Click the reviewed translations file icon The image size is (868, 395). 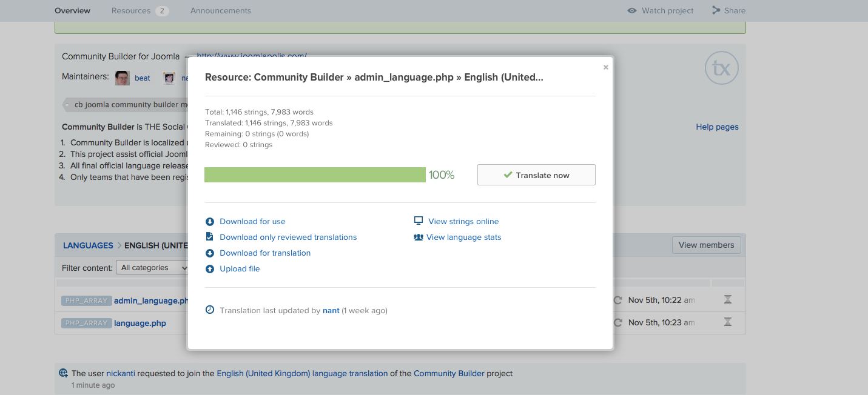tap(210, 237)
